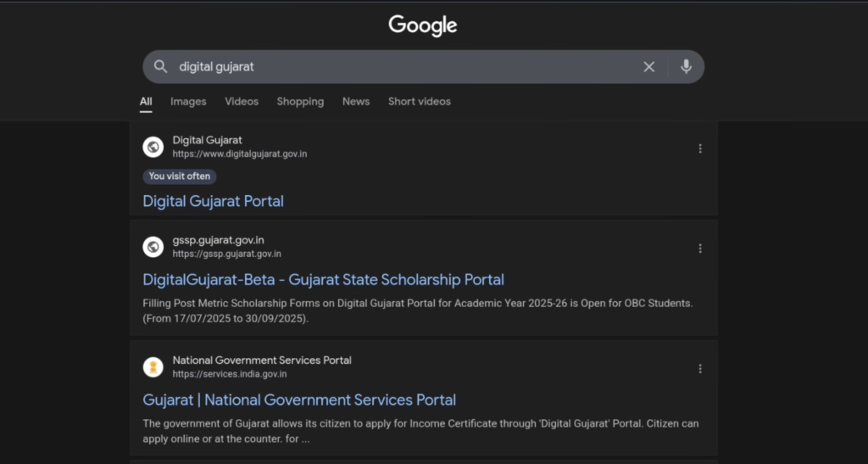868x464 pixels.
Task: Switch to the Videos tab
Action: 242,101
